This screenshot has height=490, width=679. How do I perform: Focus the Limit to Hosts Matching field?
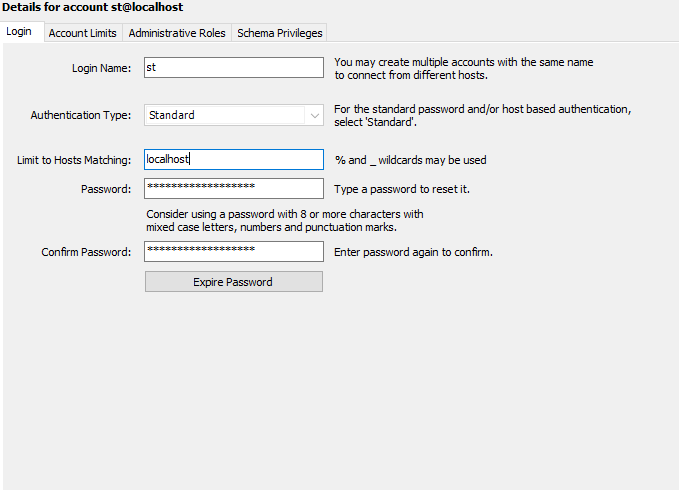[234, 160]
